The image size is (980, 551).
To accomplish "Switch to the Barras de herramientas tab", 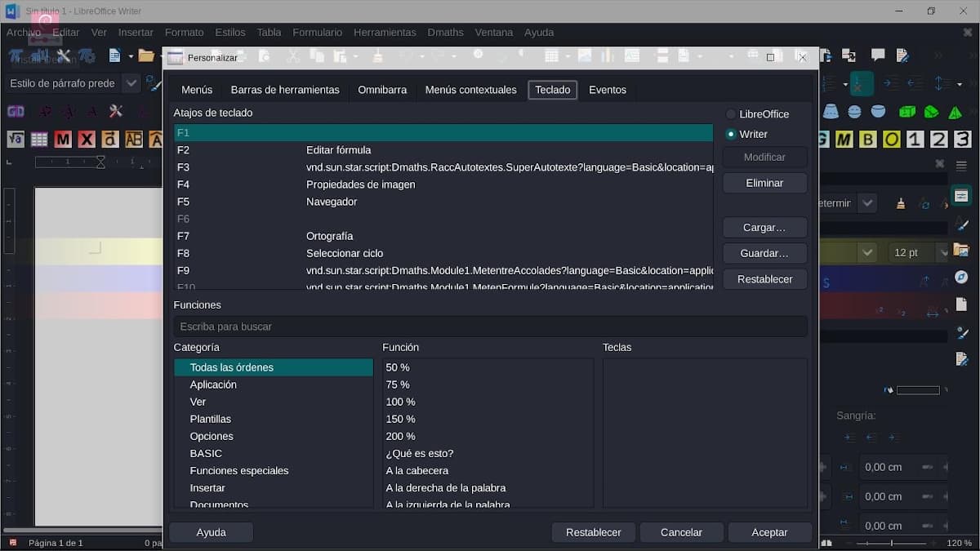I will (285, 90).
